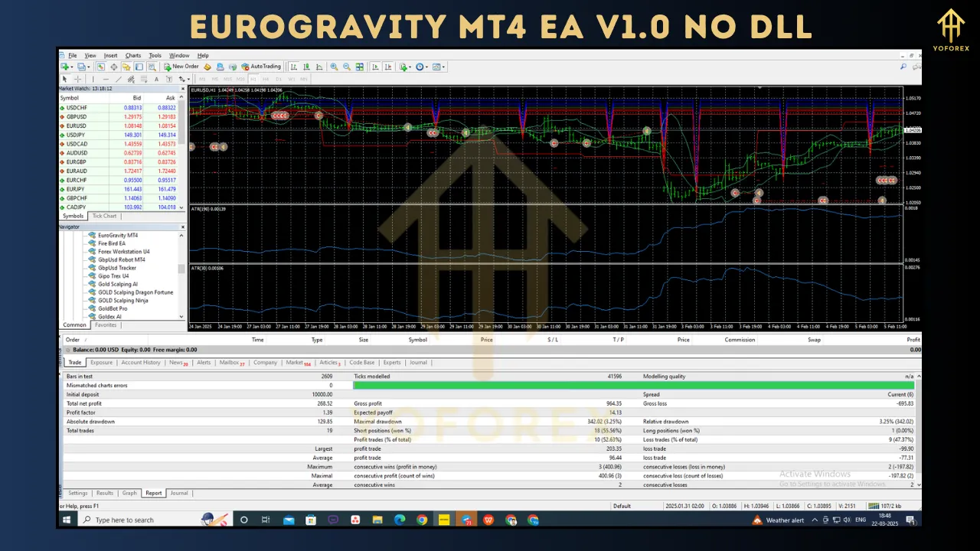Open the Indicators list dropdown

(405, 67)
